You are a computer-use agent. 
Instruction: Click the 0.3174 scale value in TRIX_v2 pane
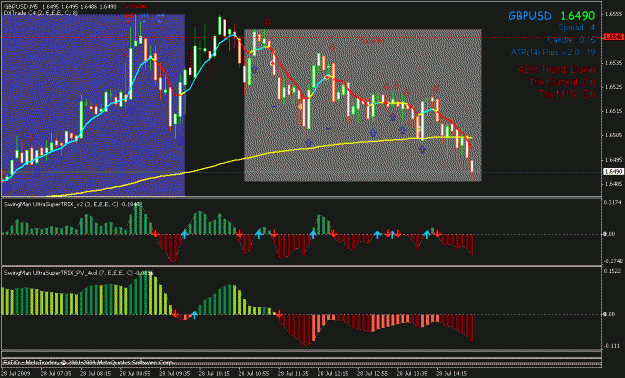tap(613, 203)
